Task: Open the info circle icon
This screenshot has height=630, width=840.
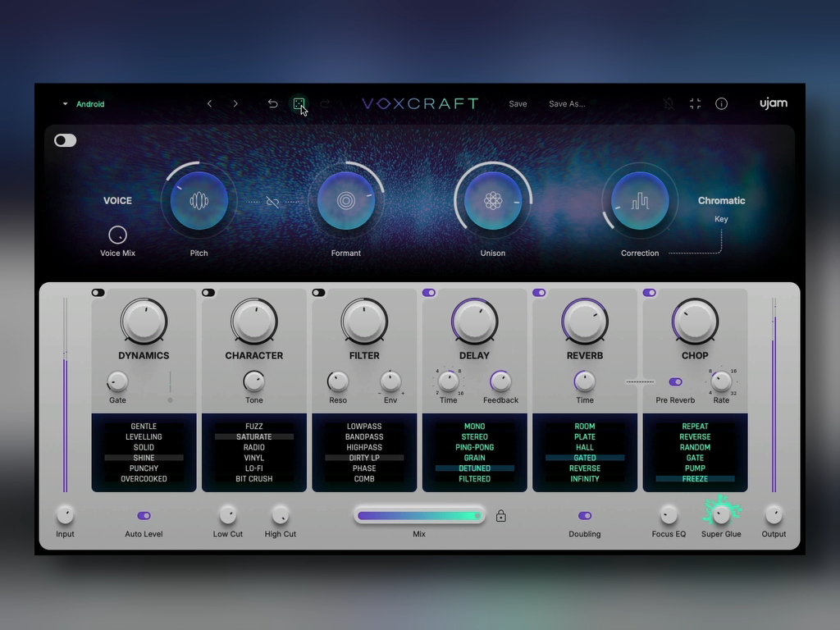Action: (722, 104)
